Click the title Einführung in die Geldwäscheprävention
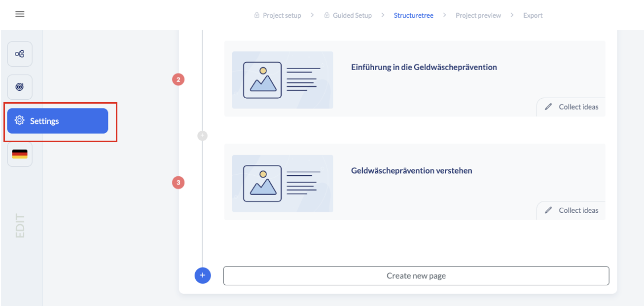The image size is (644, 306). click(424, 67)
